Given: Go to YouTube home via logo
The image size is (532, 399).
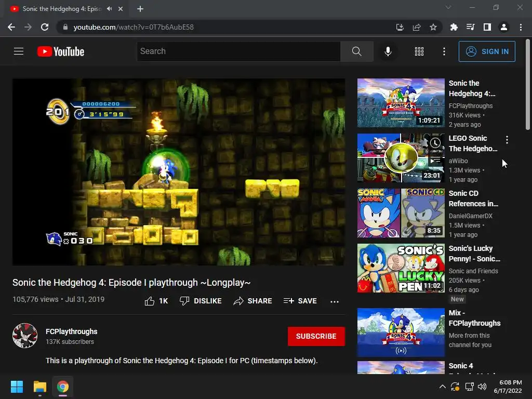Looking at the screenshot, I should point(61,51).
